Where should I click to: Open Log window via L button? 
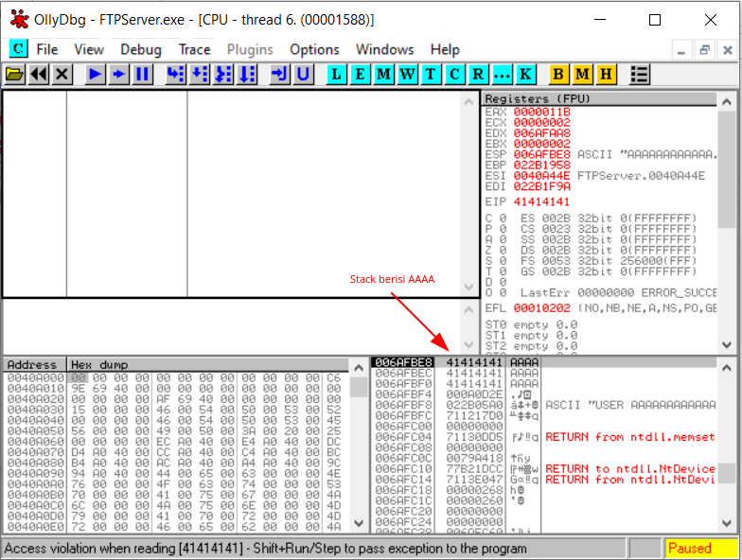tap(337, 74)
